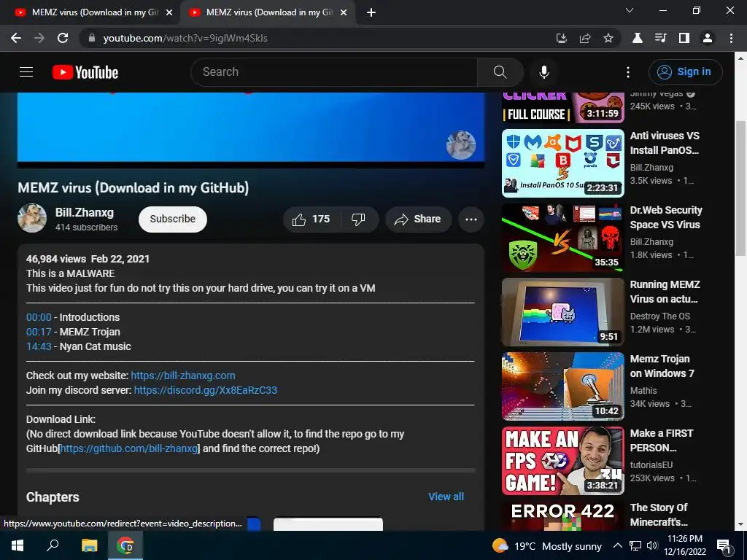Open Full Course clicker video thumbnail

tap(562, 108)
